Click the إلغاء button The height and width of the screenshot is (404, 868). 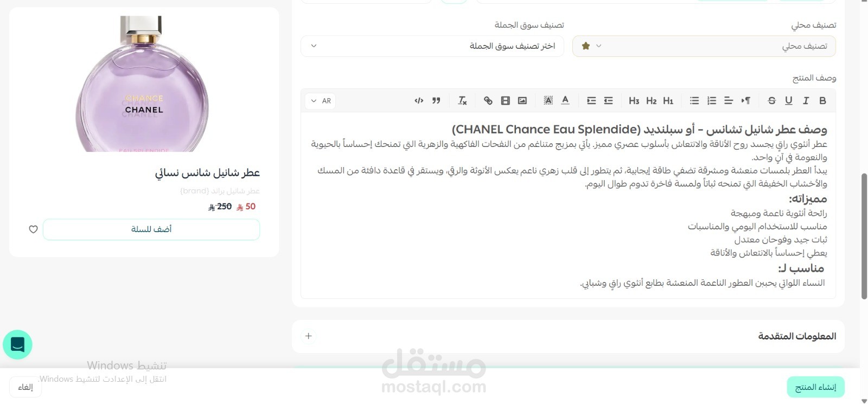[x=25, y=387]
